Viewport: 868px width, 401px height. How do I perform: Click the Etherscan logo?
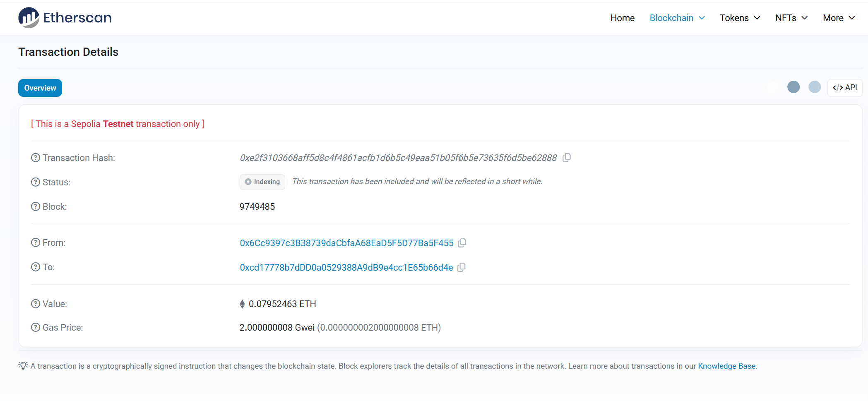(x=65, y=18)
